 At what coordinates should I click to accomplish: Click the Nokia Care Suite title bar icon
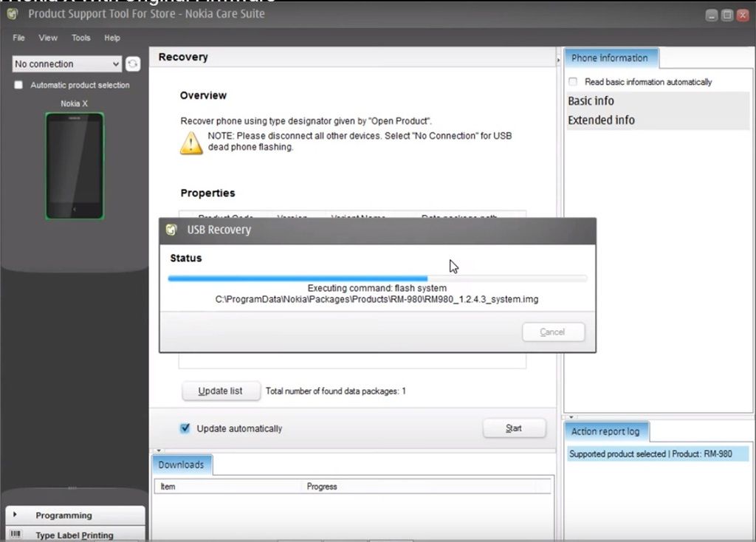13,14
